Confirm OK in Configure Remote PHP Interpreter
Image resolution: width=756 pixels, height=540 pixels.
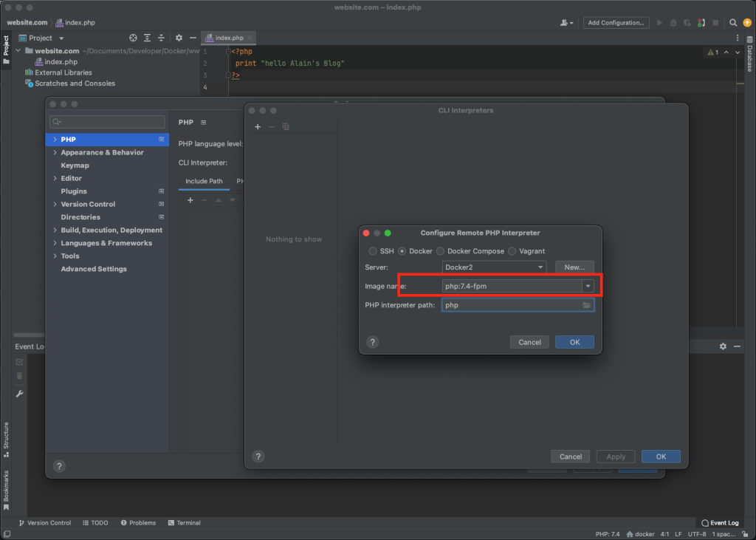[574, 342]
